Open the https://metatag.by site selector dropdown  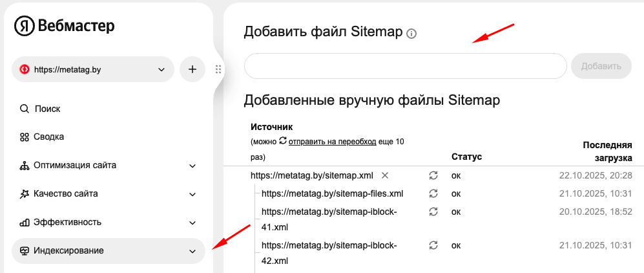pyautogui.click(x=93, y=69)
